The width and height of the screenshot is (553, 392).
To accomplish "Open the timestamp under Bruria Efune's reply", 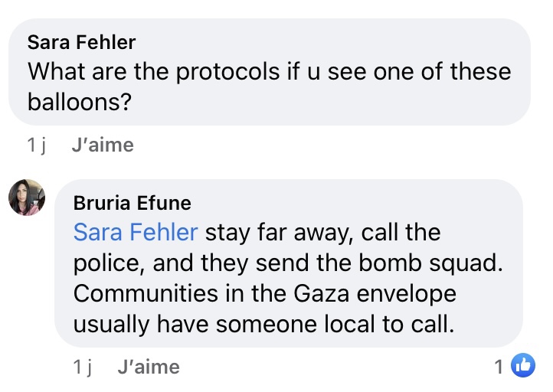I will tap(82, 367).
